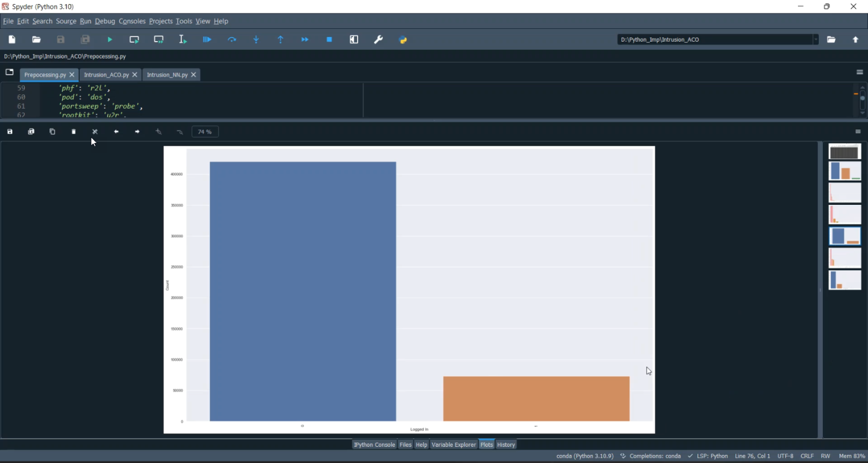Click the conda (Python 3.10.9) status button

(x=584, y=457)
